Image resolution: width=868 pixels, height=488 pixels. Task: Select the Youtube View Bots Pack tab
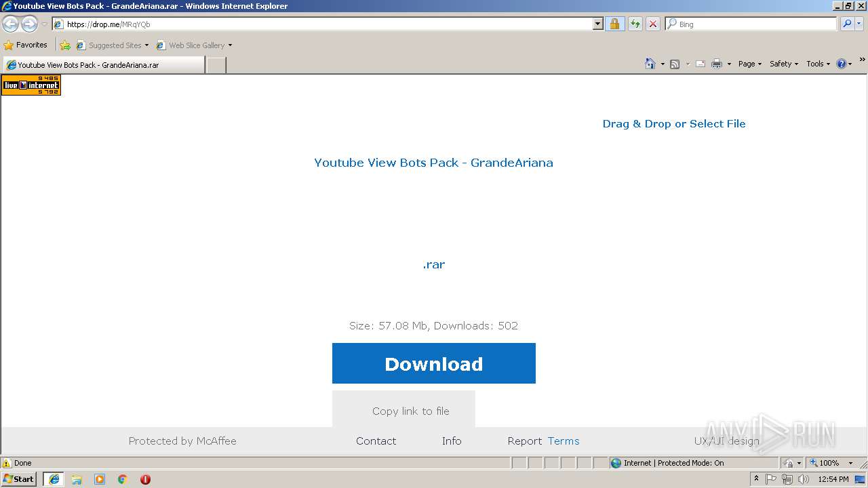pyautogui.click(x=103, y=65)
